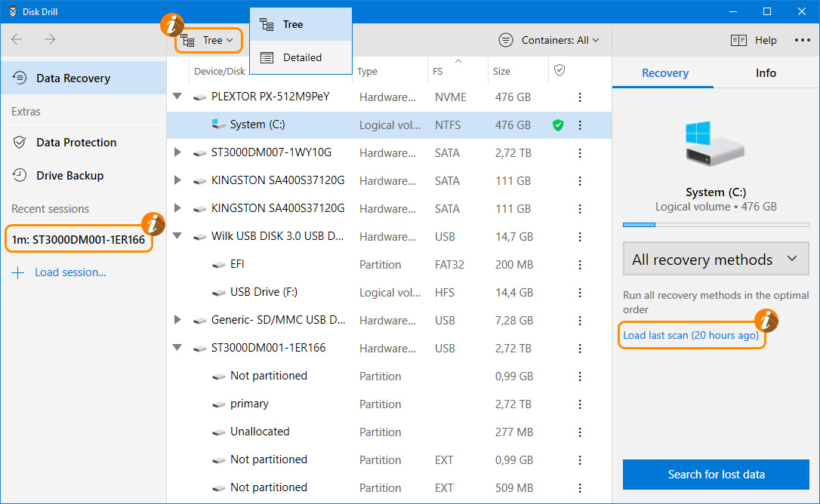The image size is (820, 504).
Task: Collapse the PLEXTOR PX-512M9PeY disk tree
Action: pyautogui.click(x=177, y=97)
